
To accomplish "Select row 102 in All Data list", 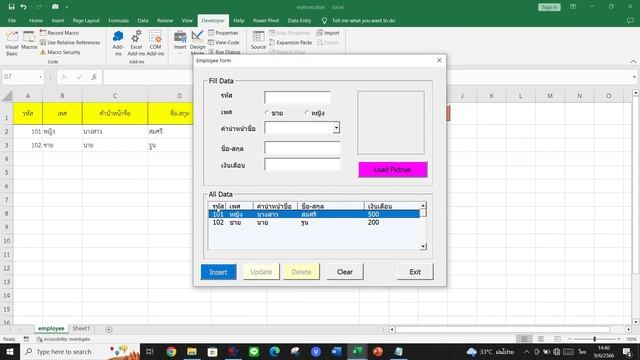I will tap(314, 222).
